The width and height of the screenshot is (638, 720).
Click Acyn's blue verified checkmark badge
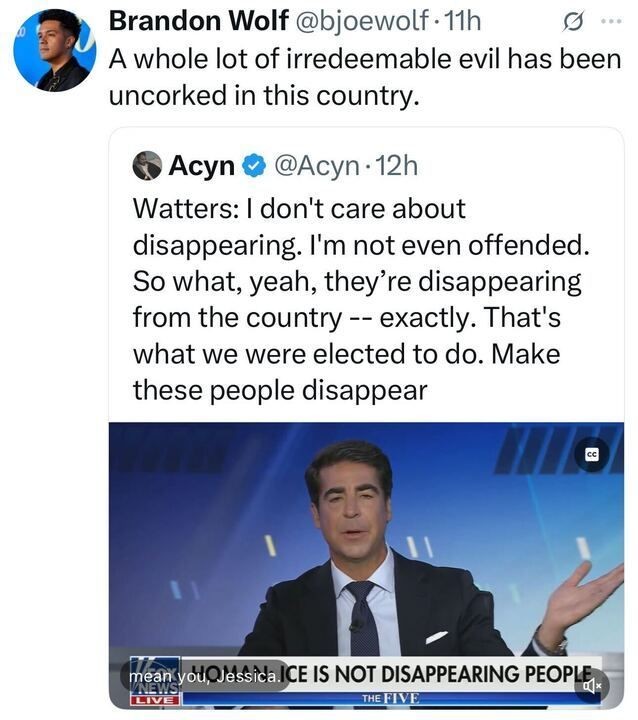[255, 166]
